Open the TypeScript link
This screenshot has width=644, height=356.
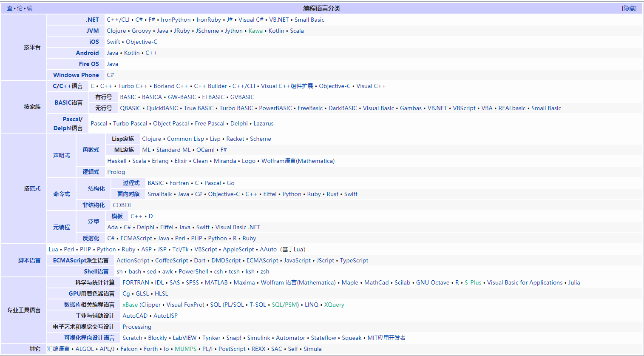click(x=354, y=260)
